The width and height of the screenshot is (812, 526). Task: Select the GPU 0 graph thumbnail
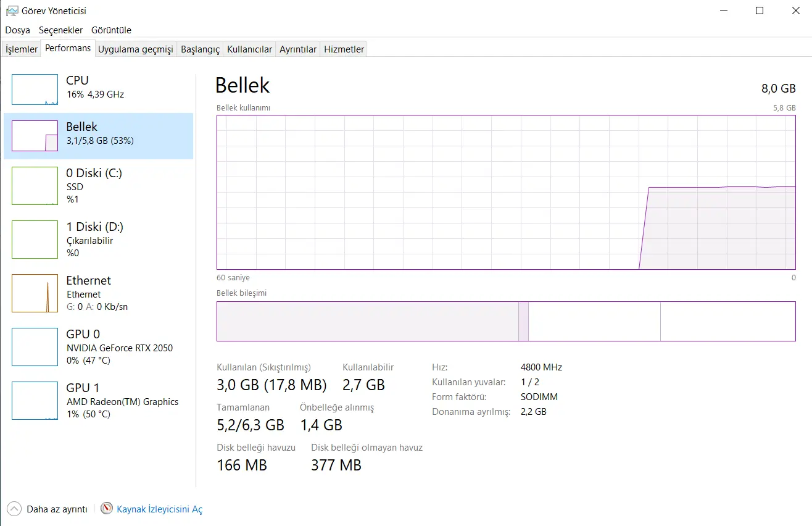click(x=35, y=347)
